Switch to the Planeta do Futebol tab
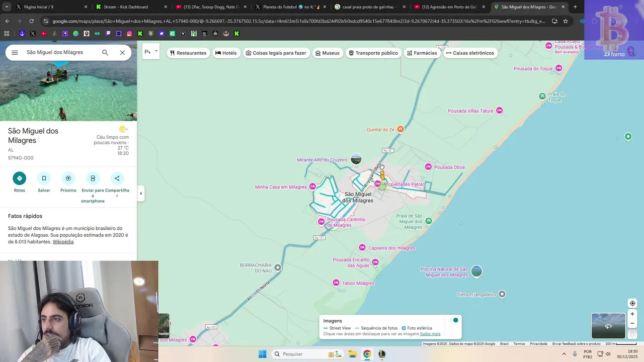Screen dimensions: 644x362 [291, 7]
